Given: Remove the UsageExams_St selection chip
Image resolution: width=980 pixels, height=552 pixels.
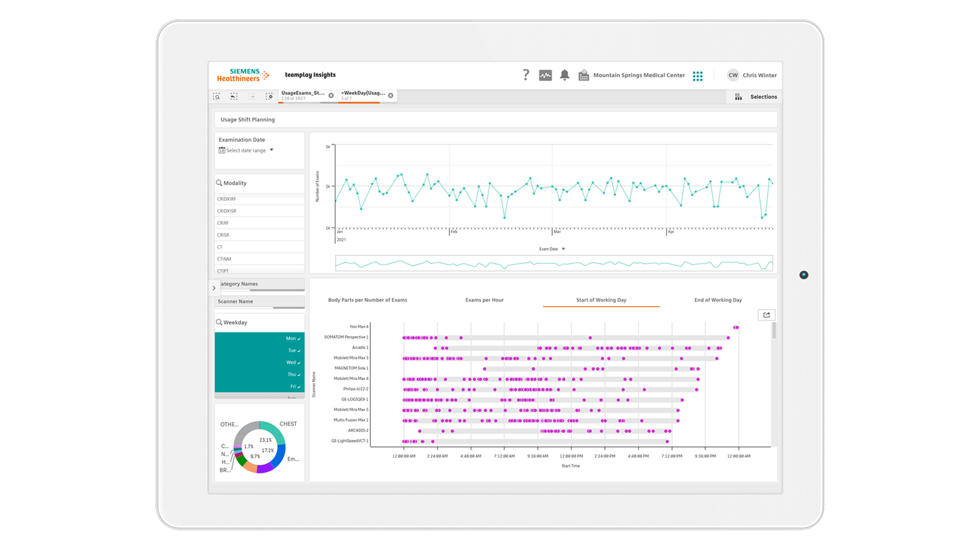Looking at the screenshot, I should (x=331, y=95).
